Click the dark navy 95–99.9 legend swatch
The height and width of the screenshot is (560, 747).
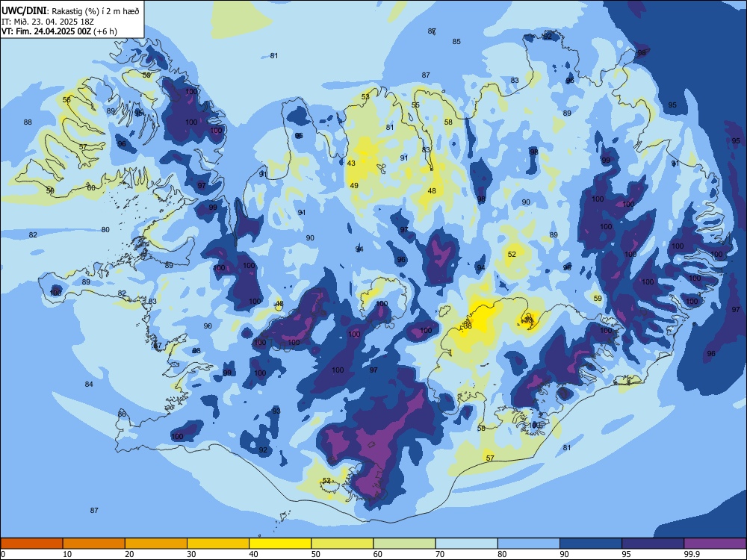[653, 544]
